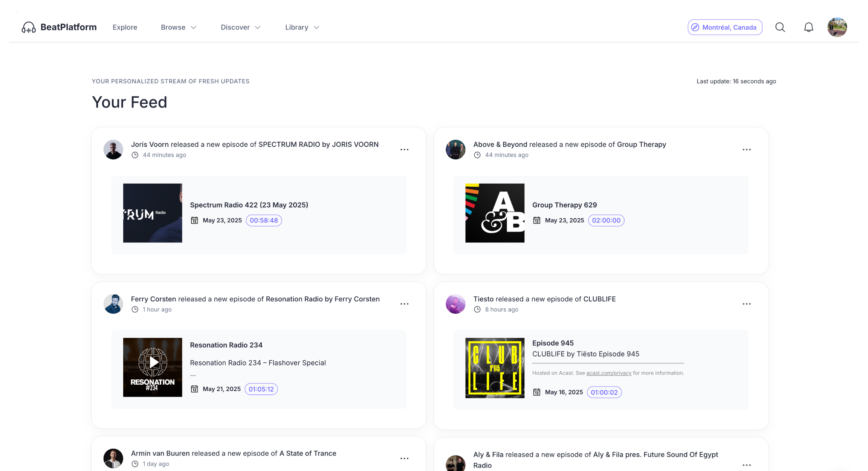This screenshot has width=868, height=471.
Task: Open Group Therapy show link
Action: [x=642, y=144]
